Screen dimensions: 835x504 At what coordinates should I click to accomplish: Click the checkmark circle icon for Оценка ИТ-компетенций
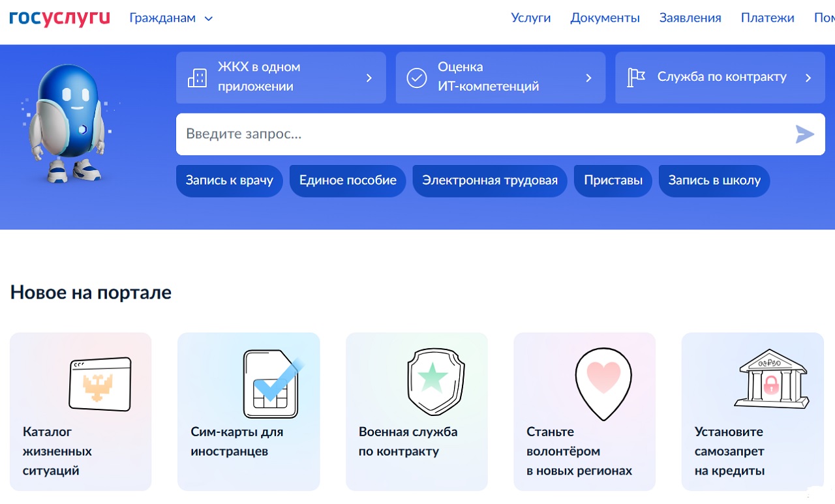point(416,78)
